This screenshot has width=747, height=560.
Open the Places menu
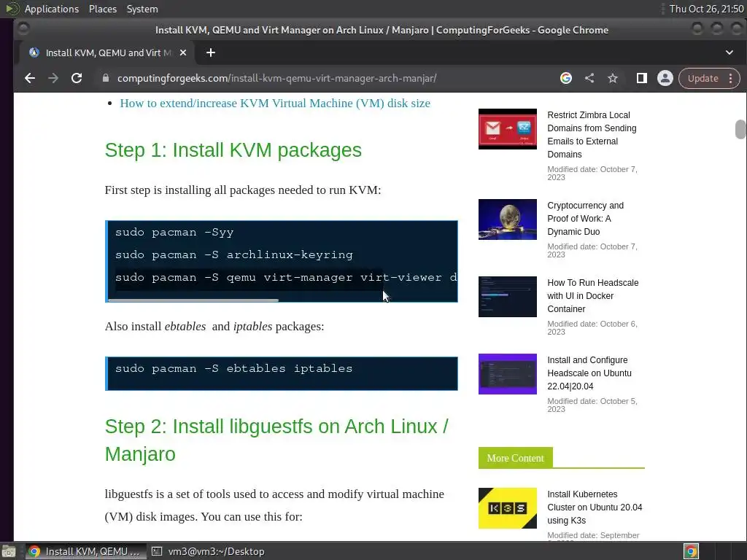tap(103, 9)
